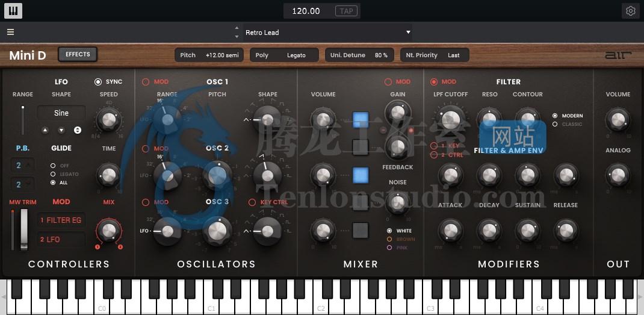Select previous preset with the up arrow
The image size is (644, 315).
pyautogui.click(x=237, y=28)
